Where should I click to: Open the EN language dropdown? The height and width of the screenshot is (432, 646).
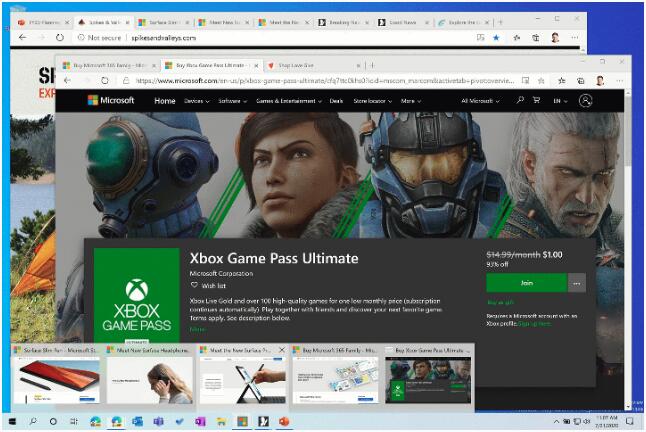pos(560,101)
